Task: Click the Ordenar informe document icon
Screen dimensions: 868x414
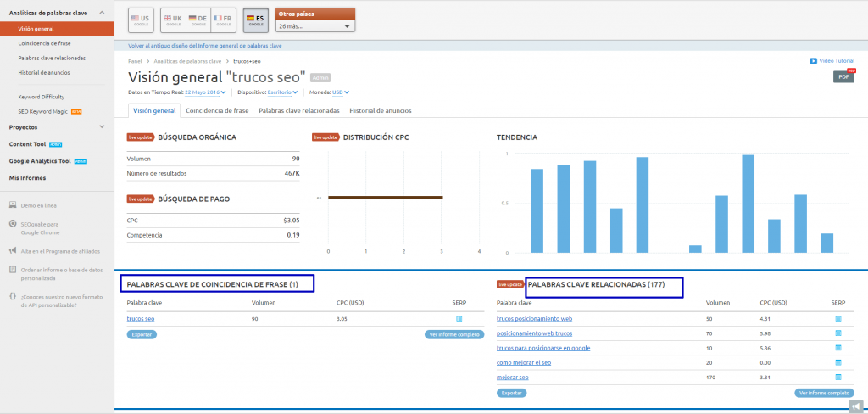Action: [x=12, y=270]
